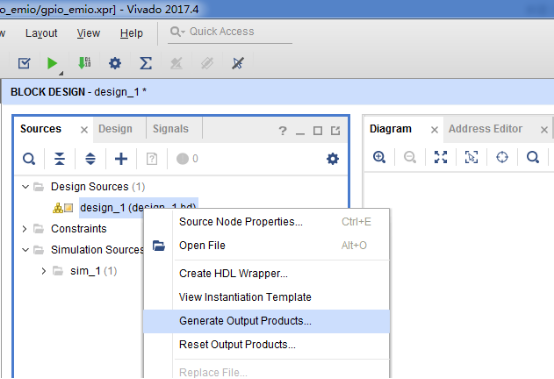This screenshot has width=554, height=379.
Task: Click the Sigma report icon
Action: [146, 63]
